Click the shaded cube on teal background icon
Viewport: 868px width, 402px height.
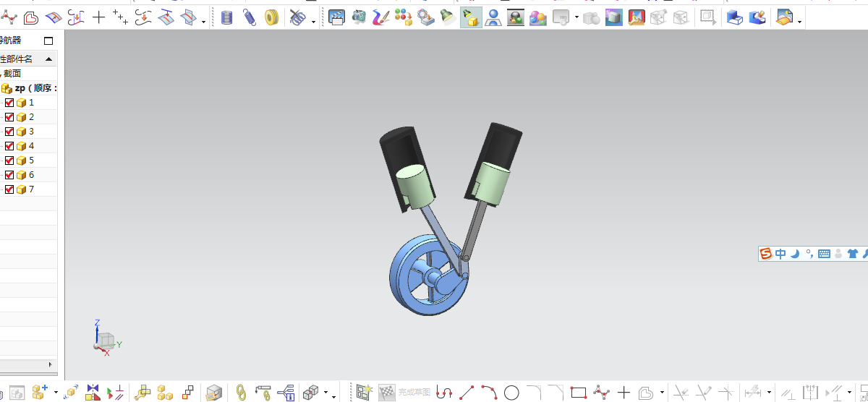click(x=614, y=17)
